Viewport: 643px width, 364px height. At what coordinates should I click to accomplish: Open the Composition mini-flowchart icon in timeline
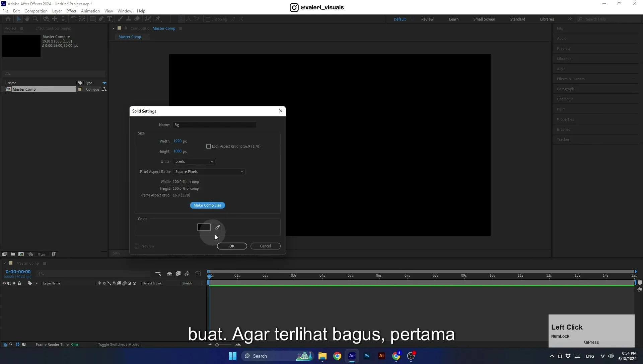click(158, 274)
